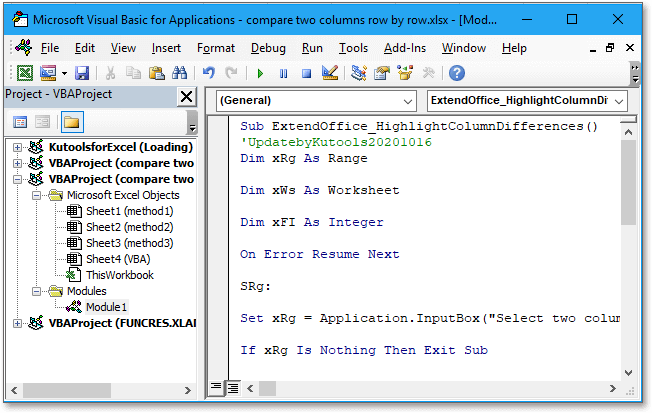Click the View Code icon in Project pane
This screenshot has height=413, width=652.
(20, 122)
